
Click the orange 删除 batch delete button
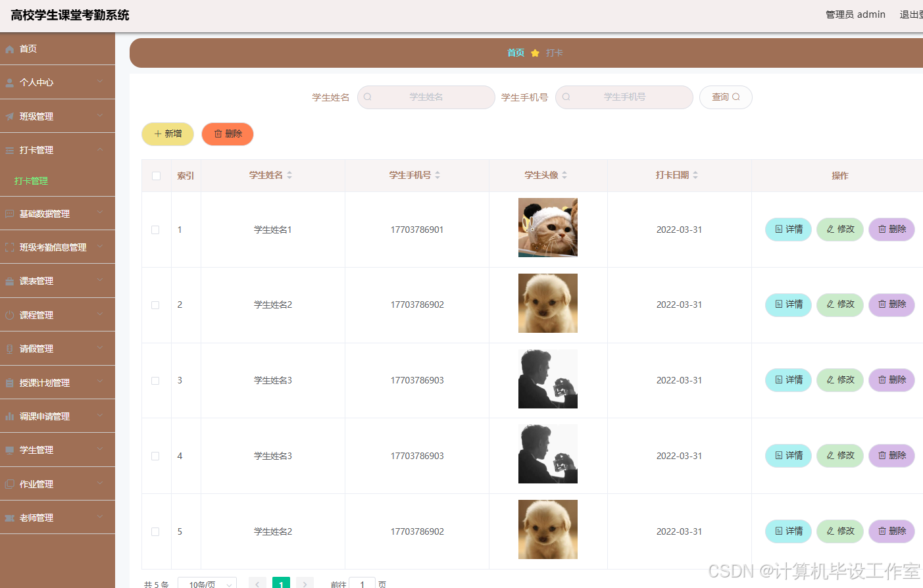[228, 134]
